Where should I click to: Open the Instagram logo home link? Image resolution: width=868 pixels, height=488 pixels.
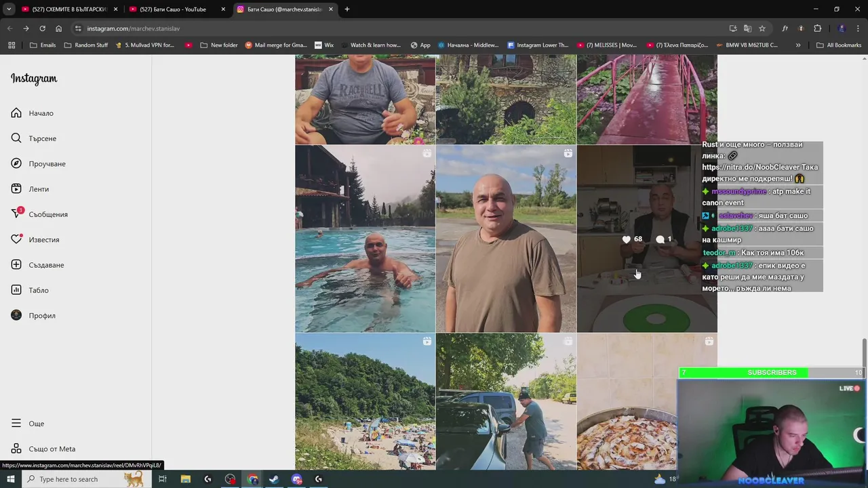point(34,79)
